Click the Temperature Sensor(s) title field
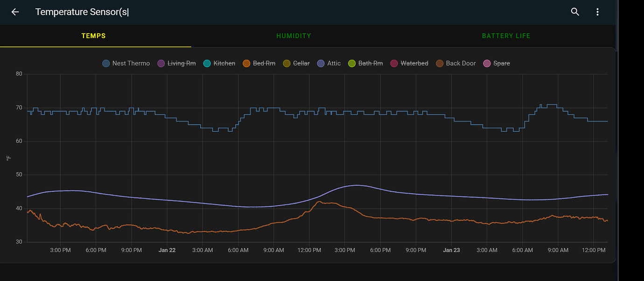Image resolution: width=644 pixels, height=281 pixels. [82, 12]
